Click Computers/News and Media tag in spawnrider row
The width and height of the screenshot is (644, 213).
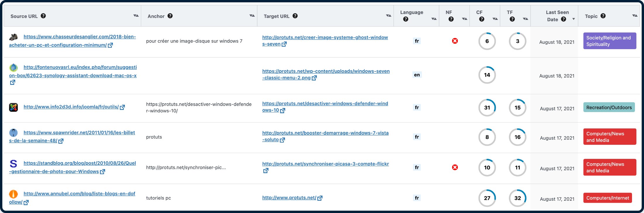pyautogui.click(x=610, y=137)
